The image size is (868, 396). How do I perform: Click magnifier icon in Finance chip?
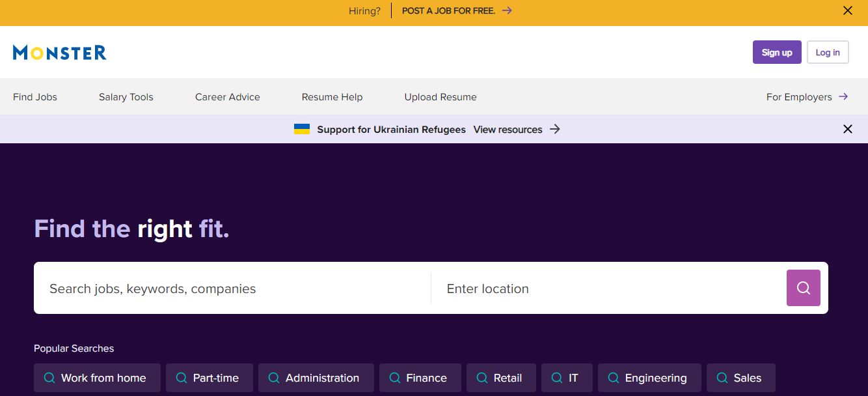click(x=394, y=378)
